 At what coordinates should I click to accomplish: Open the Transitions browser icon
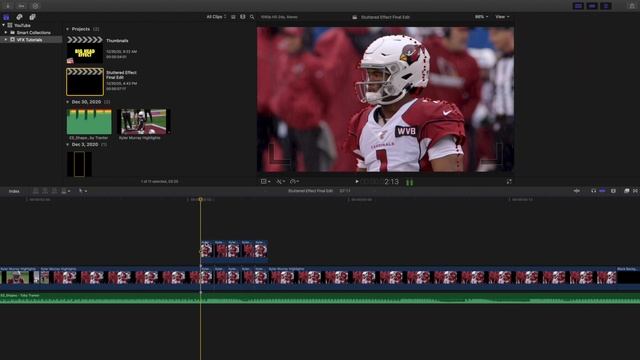636,191
